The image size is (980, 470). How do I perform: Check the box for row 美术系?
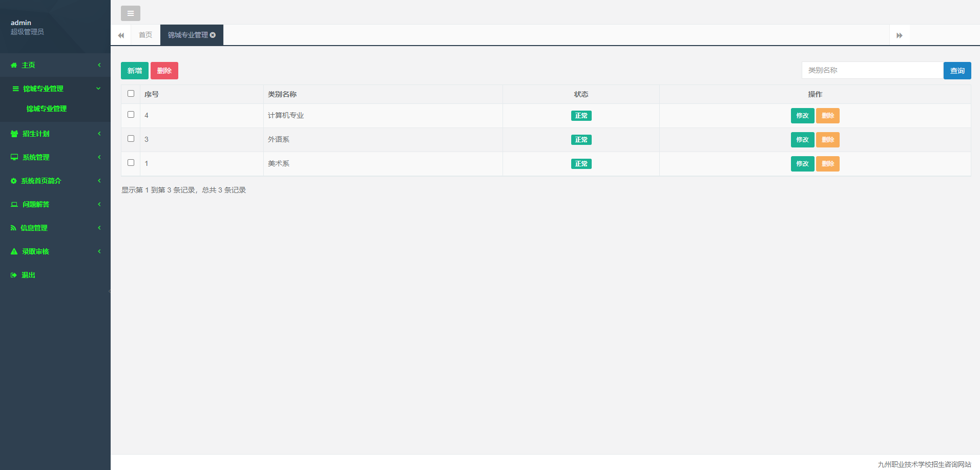pyautogui.click(x=131, y=163)
